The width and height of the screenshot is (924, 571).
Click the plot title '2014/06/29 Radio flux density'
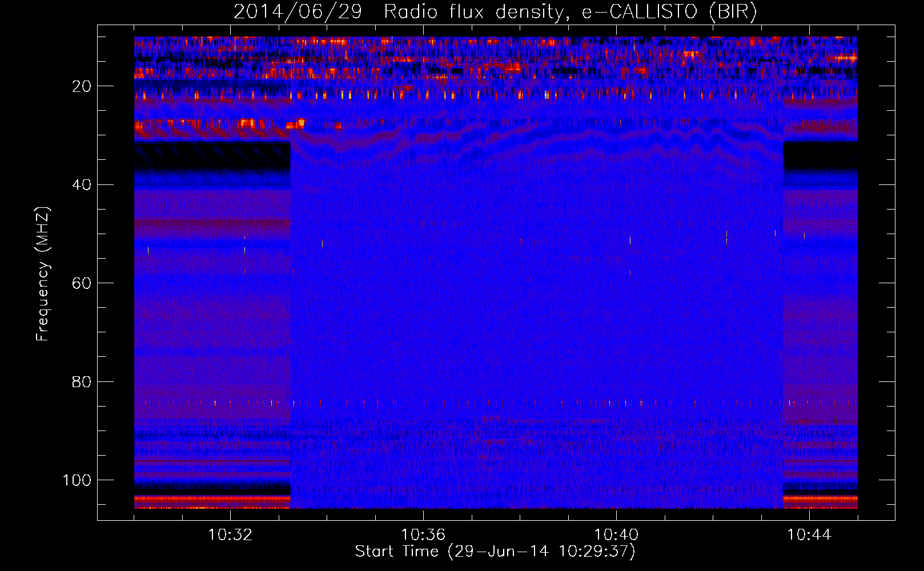point(495,11)
